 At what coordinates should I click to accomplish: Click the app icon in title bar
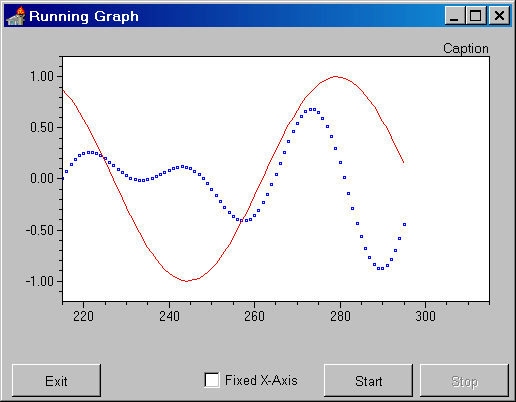(16, 16)
